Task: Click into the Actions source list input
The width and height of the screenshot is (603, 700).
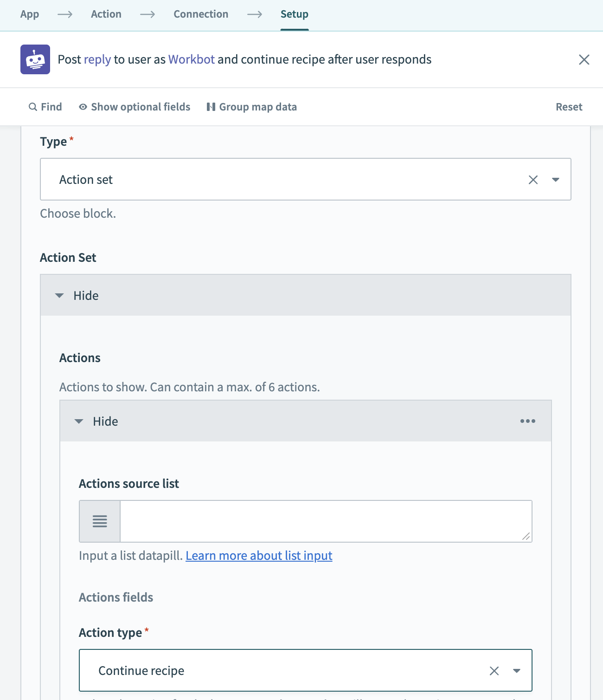Action: (x=325, y=521)
